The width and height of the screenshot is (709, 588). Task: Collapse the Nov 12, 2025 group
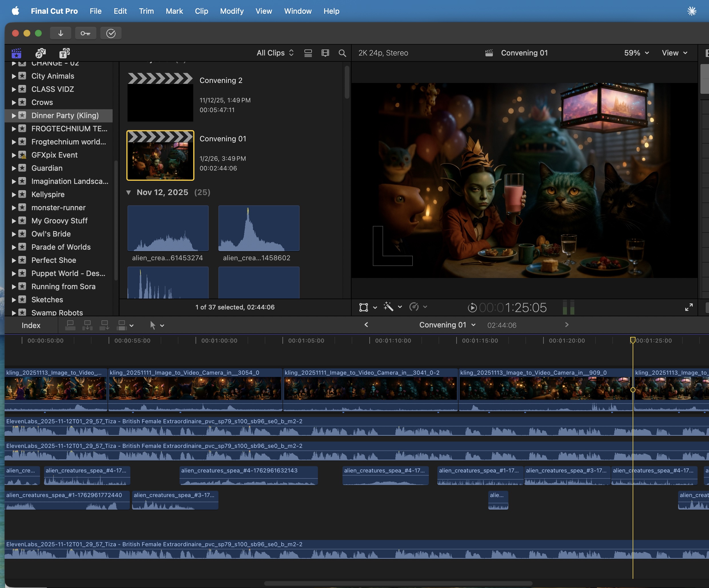[x=128, y=192]
